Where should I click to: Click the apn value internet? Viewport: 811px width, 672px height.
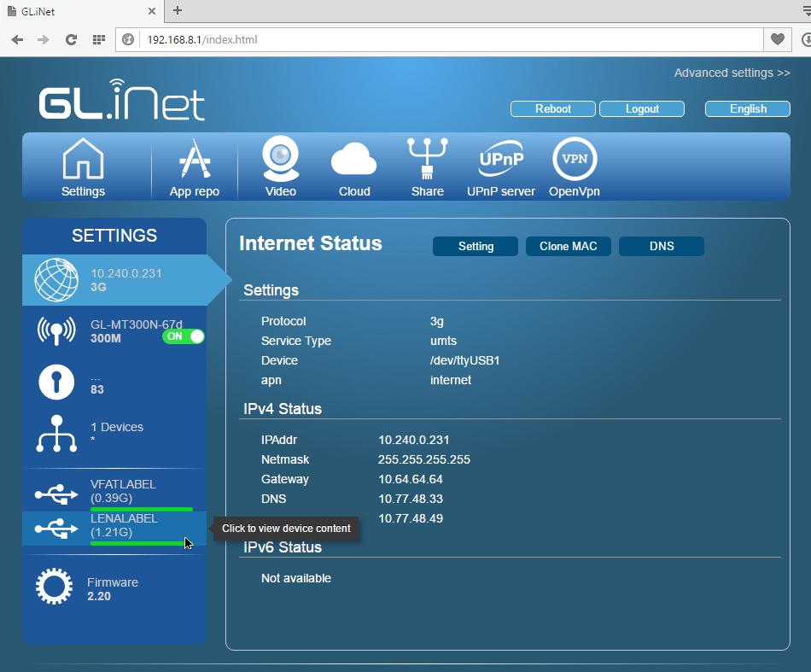tap(451, 380)
